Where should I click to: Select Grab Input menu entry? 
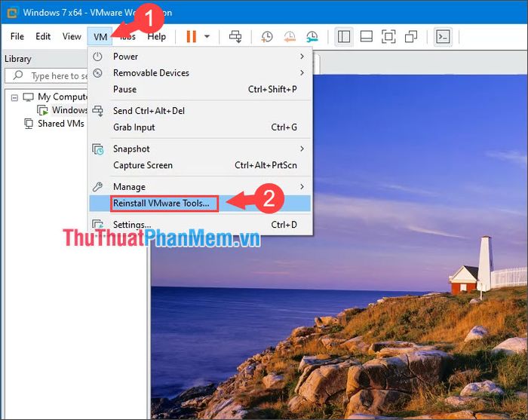tap(200, 127)
